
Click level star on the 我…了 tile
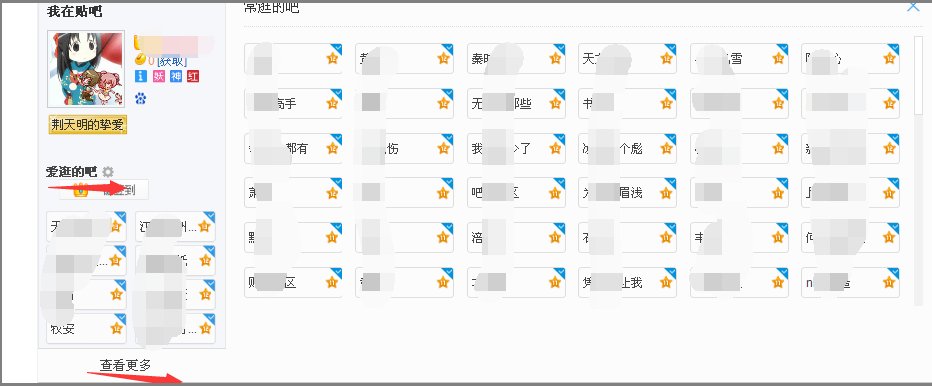tap(555, 148)
